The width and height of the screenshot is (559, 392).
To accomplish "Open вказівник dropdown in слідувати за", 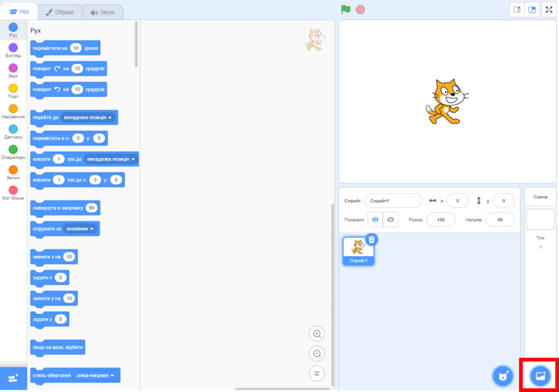I will click(x=80, y=228).
